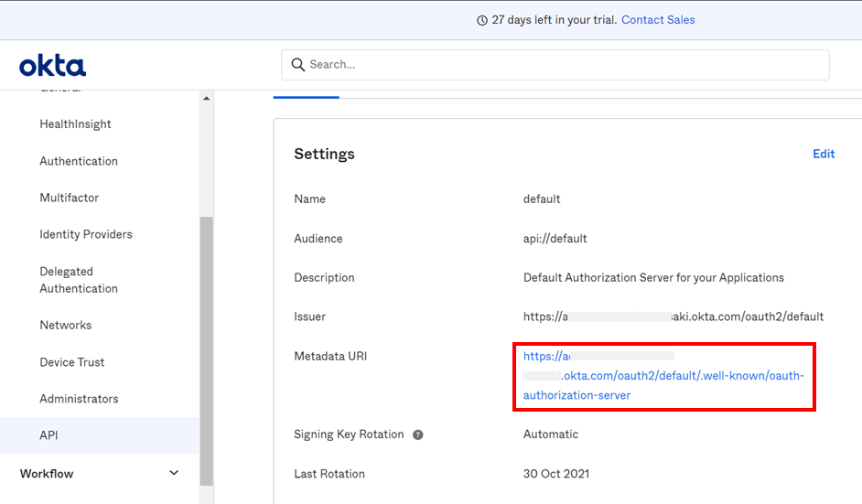The width and height of the screenshot is (862, 504).
Task: Click the search magnifier icon
Action: coord(297,65)
